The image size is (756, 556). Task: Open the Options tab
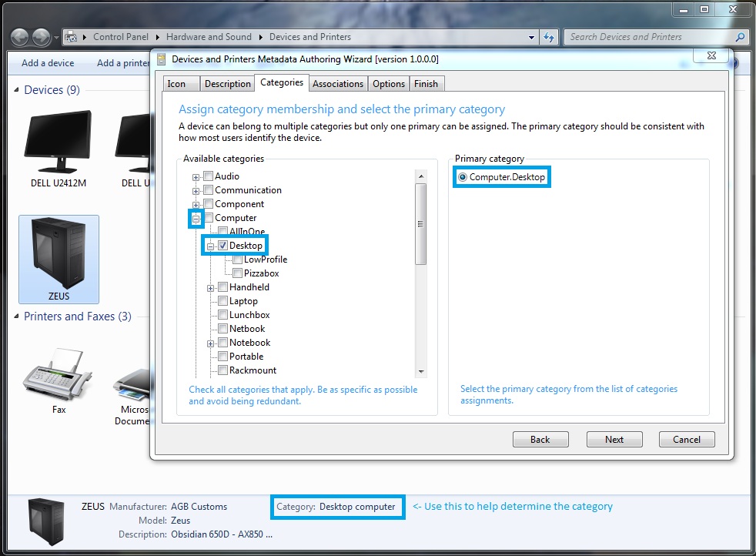(x=389, y=83)
